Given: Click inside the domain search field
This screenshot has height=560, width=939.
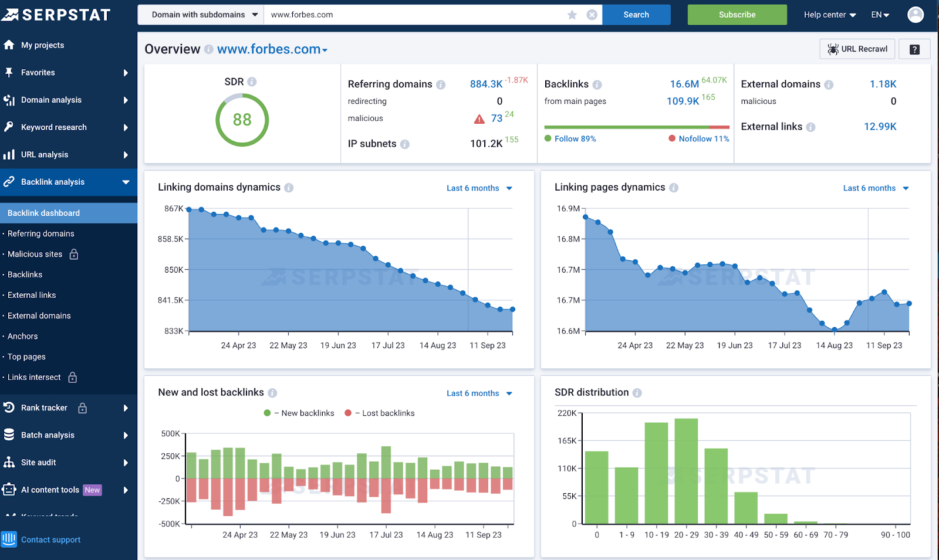Looking at the screenshot, I should pyautogui.click(x=411, y=15).
